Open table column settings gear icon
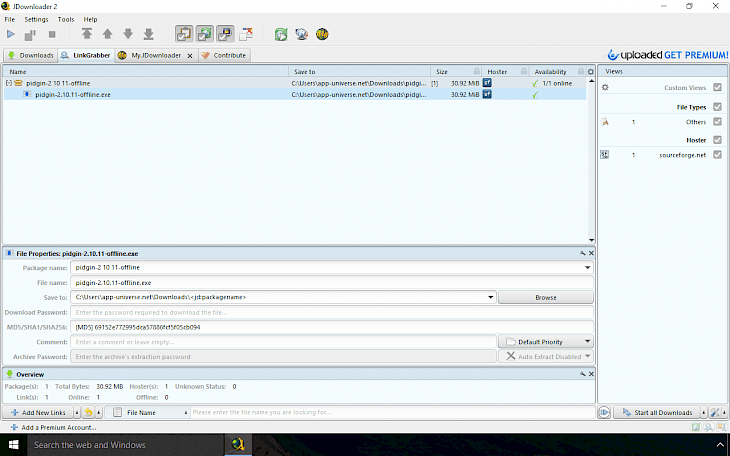Viewport: 730px width, 456px height. (591, 72)
